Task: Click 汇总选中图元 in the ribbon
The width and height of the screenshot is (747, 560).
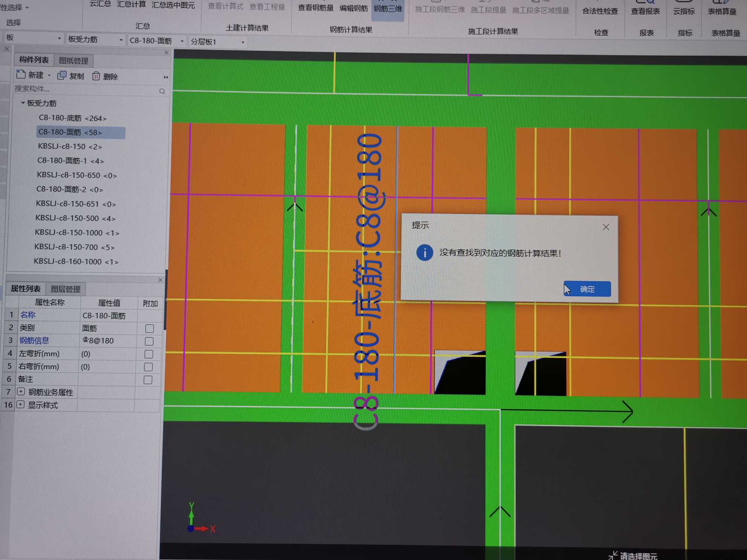Action: click(174, 5)
